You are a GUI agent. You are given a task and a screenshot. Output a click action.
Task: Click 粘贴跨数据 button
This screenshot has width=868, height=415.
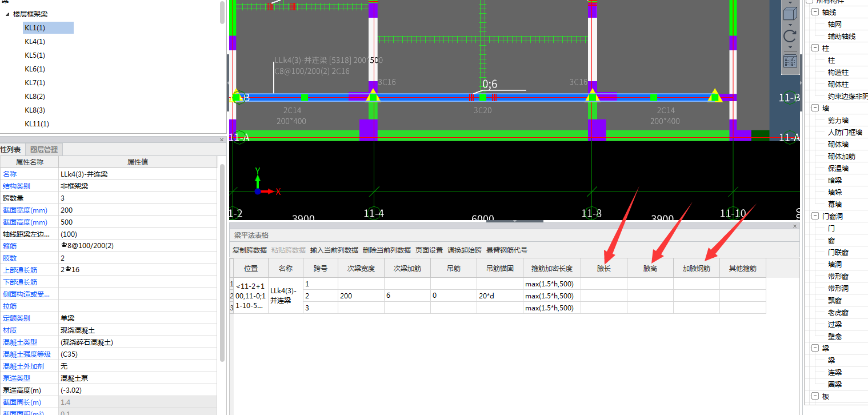289,250
